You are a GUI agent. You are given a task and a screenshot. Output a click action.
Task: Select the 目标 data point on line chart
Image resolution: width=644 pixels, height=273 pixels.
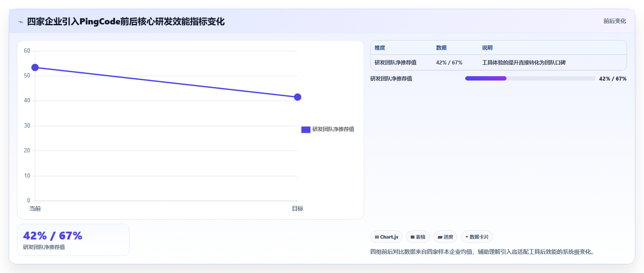pos(298,97)
